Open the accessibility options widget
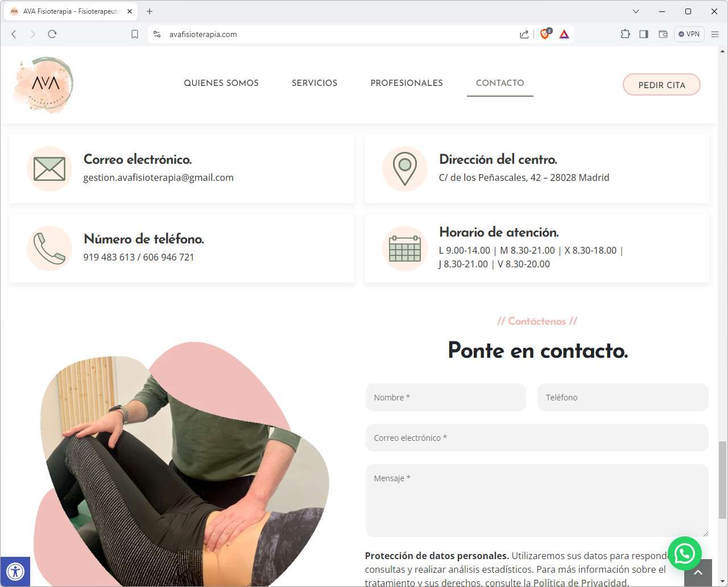Screen dimensions: 728x587 (15, 571)
